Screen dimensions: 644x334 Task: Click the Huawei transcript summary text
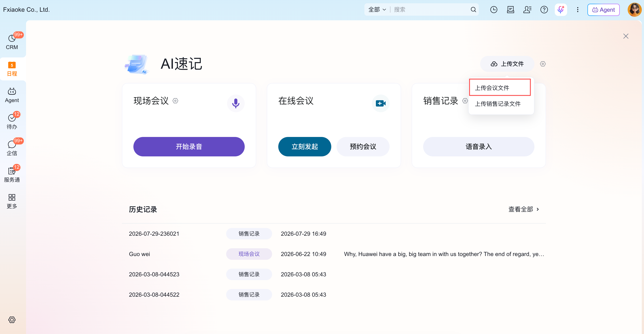(444, 254)
